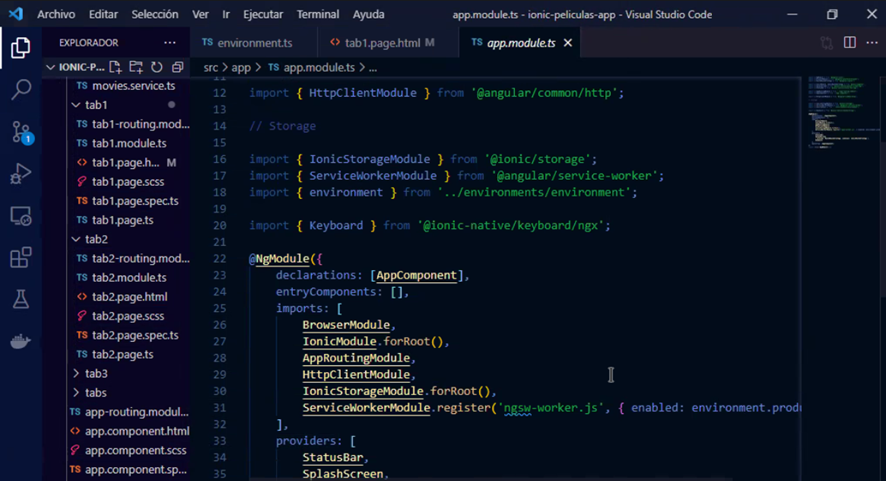Open the Testing flask icon
886x481 pixels.
20,299
